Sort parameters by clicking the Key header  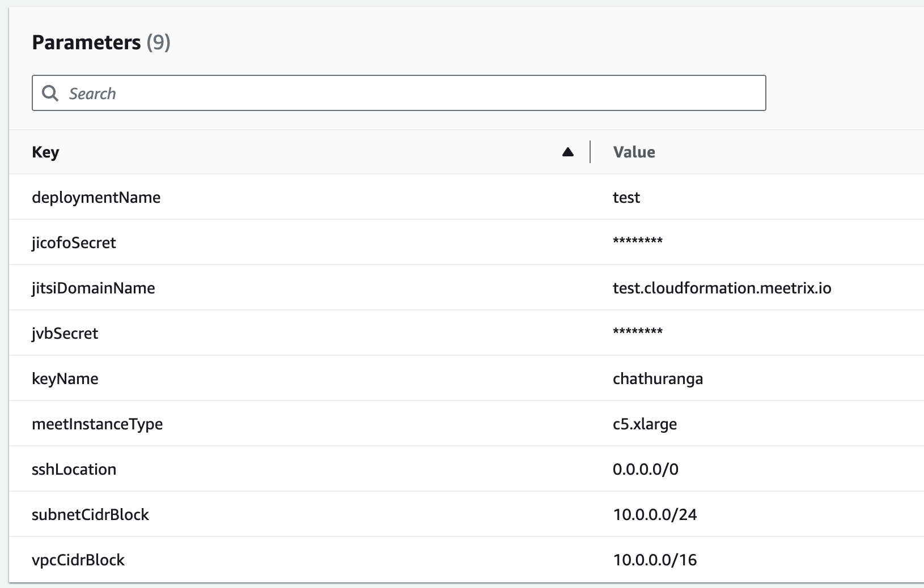(45, 152)
